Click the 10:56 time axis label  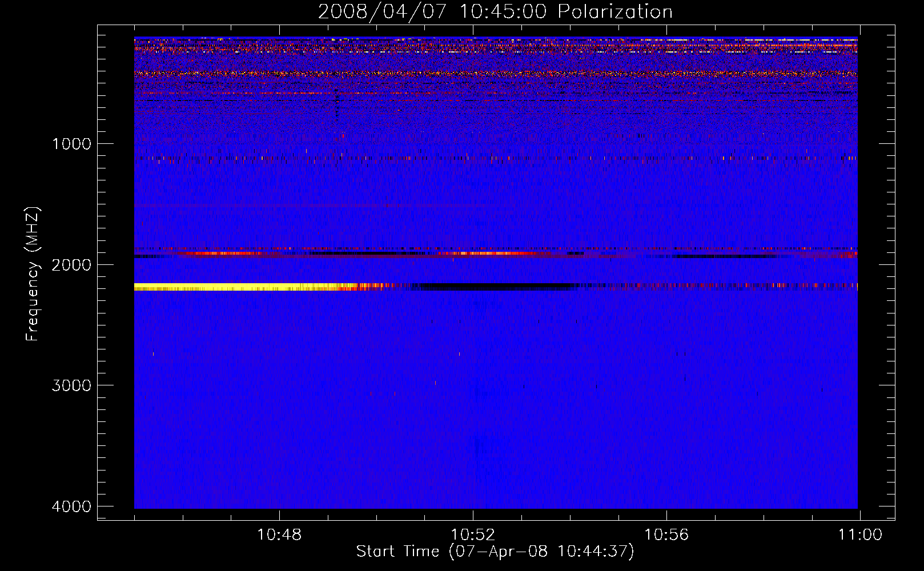tap(666, 535)
